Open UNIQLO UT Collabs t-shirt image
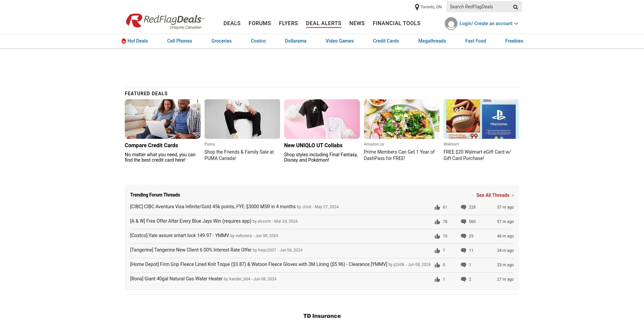Viewport: 644px width, 333px height. pos(322,119)
